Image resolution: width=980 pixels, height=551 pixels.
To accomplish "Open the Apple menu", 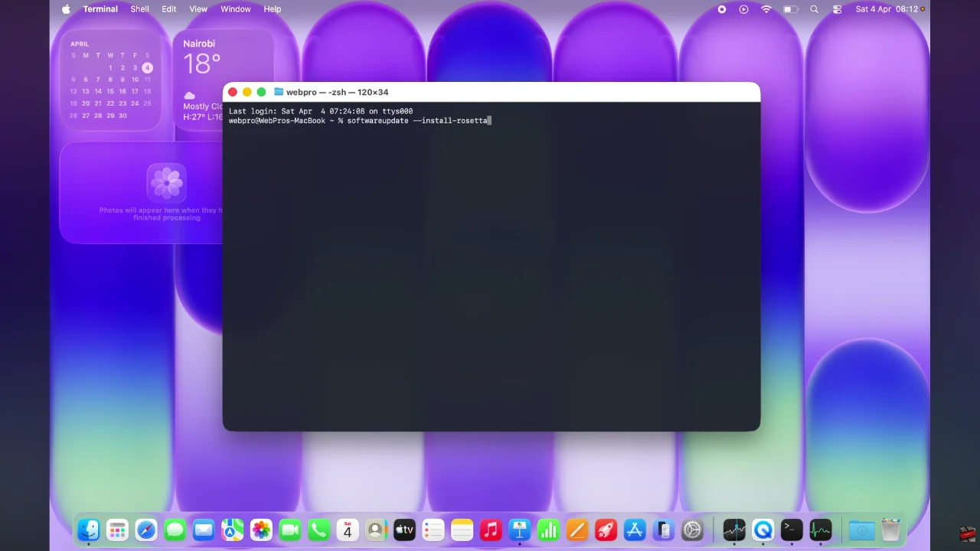I will click(x=66, y=9).
